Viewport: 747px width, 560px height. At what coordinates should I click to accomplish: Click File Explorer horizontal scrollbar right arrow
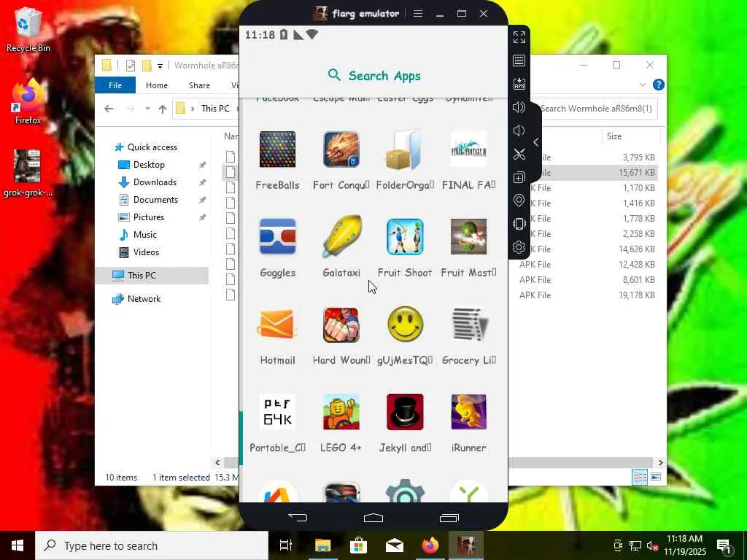coord(660,462)
